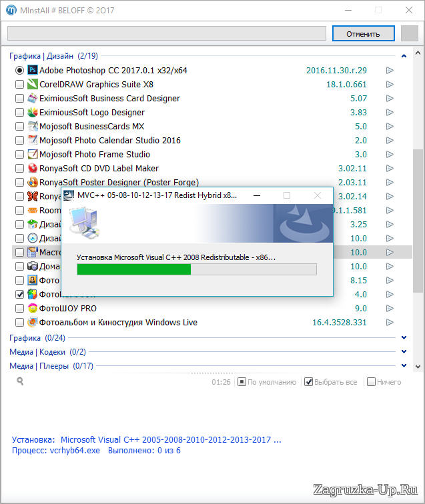Check the CorelDRAW Graphics Suite X8 box
This screenshot has width=425, height=504.
pos(19,84)
